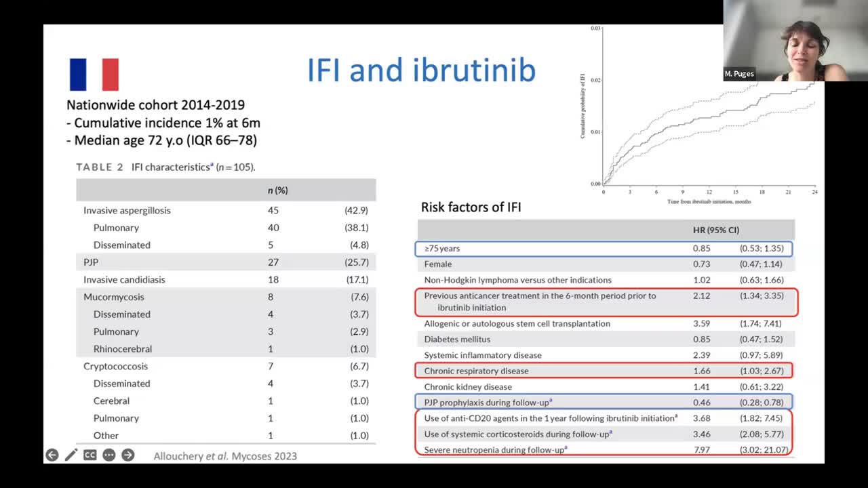868x488 pixels.
Task: Click 'Rhinocerebral' row label
Action: [x=123, y=349]
